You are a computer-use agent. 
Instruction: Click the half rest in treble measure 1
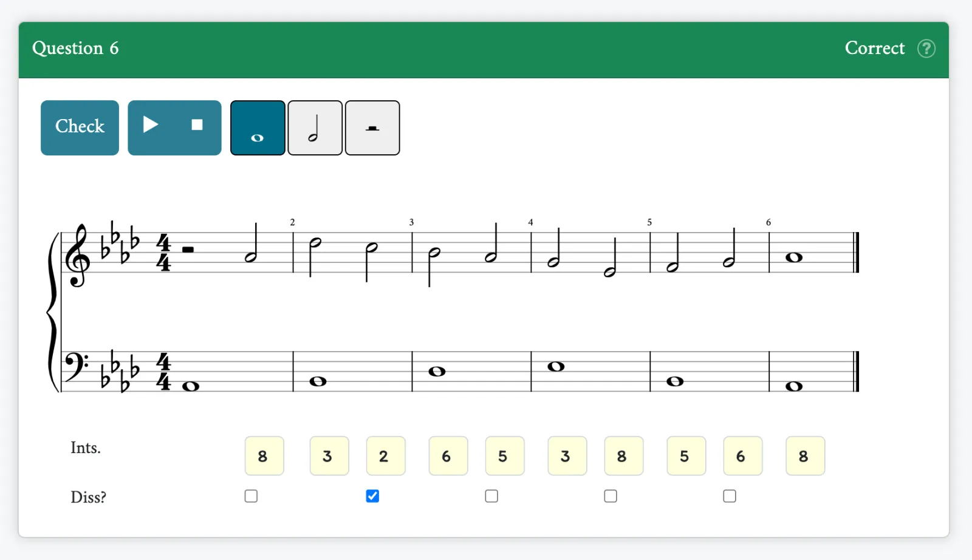188,249
